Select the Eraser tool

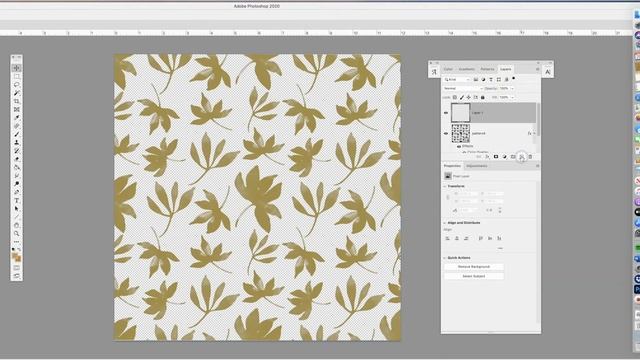coord(17,159)
